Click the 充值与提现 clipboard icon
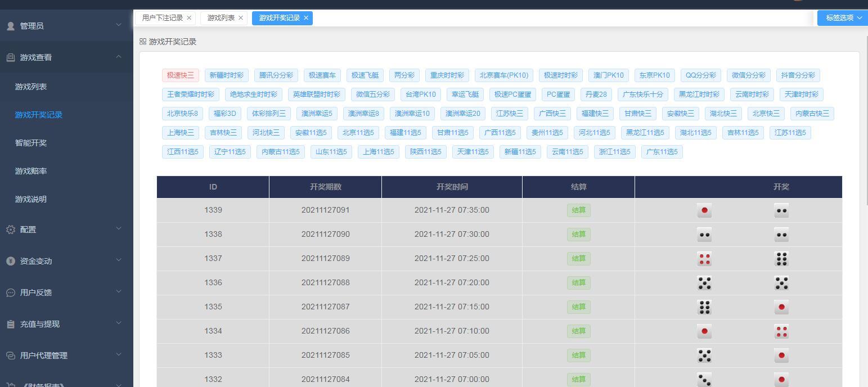Image resolution: width=868 pixels, height=387 pixels. [x=11, y=324]
